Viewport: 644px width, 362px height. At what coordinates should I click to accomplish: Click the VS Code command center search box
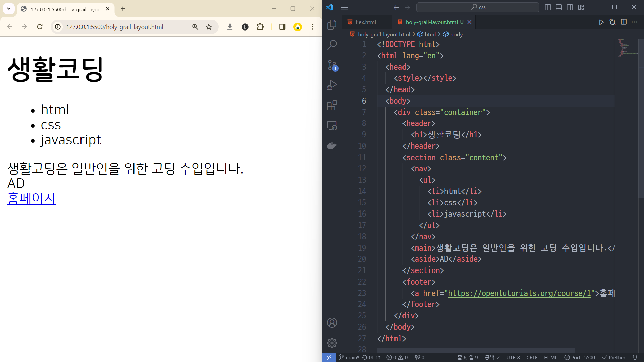click(478, 7)
